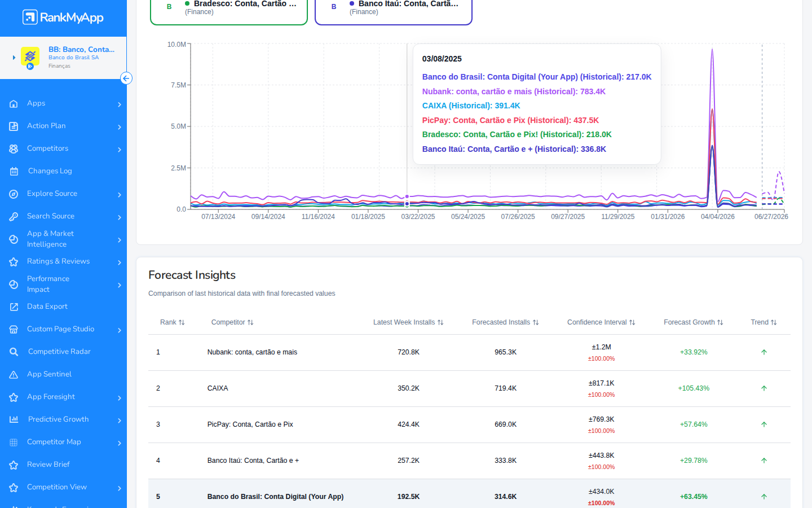The width and height of the screenshot is (812, 508).
Task: Click the Banco do Brasil app icon
Action: pyautogui.click(x=30, y=57)
